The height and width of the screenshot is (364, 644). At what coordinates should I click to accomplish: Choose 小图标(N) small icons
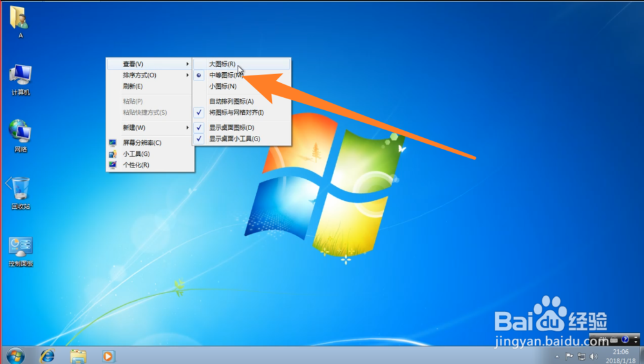coord(242,86)
